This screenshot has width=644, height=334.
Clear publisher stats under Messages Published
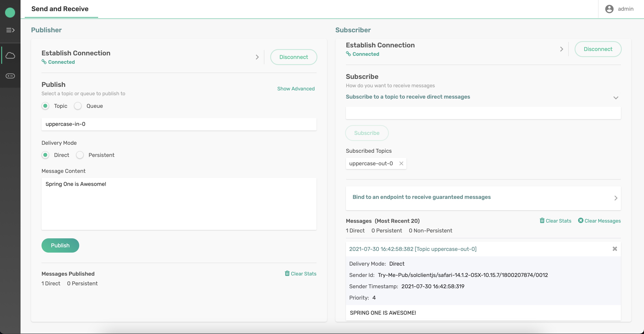[300, 273]
